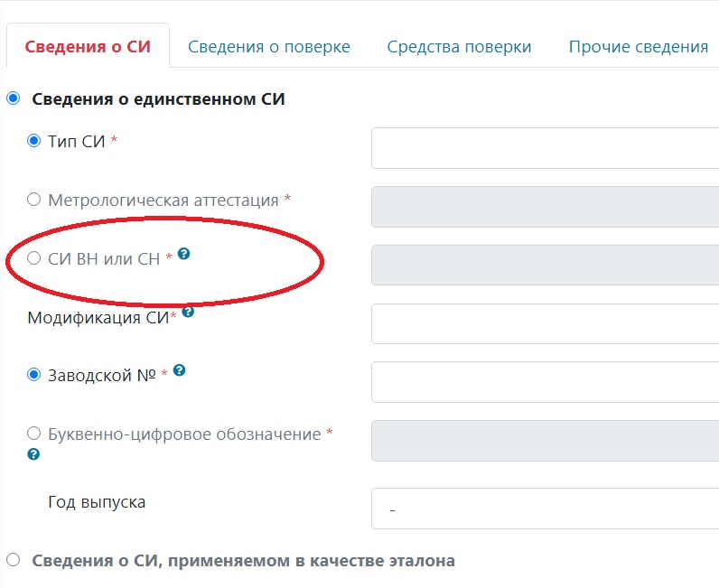Click help icon next to Заводской №

pyautogui.click(x=180, y=370)
